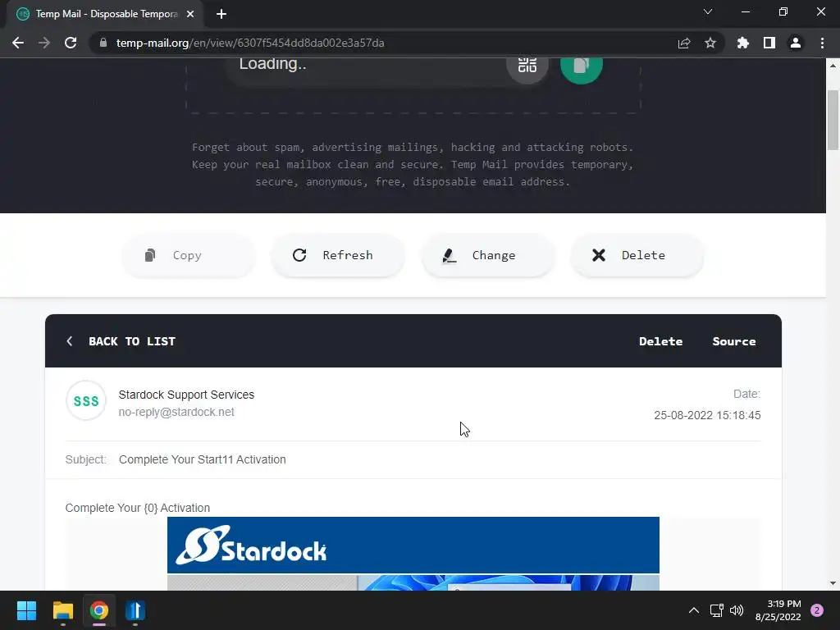The height and width of the screenshot is (630, 840).
Task: Click the green copy address button
Action: pyautogui.click(x=582, y=65)
